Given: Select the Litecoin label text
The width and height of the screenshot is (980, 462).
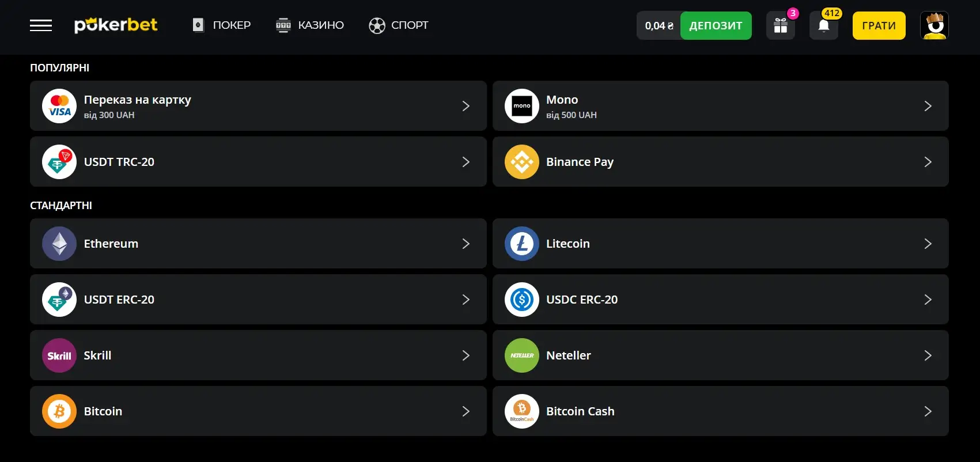Looking at the screenshot, I should pyautogui.click(x=568, y=244).
